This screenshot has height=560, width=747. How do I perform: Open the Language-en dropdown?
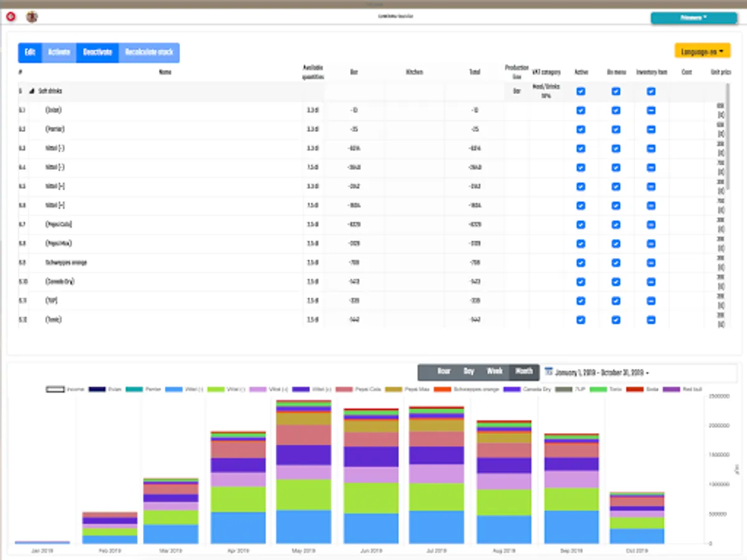point(702,51)
